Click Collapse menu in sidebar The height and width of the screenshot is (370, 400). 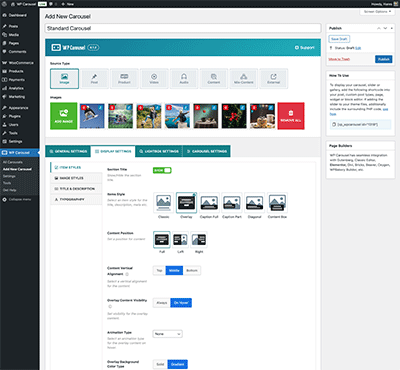(x=19, y=199)
